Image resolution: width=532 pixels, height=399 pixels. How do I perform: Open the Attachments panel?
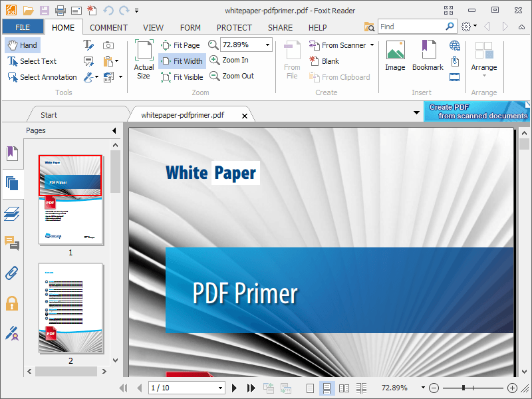click(x=12, y=273)
